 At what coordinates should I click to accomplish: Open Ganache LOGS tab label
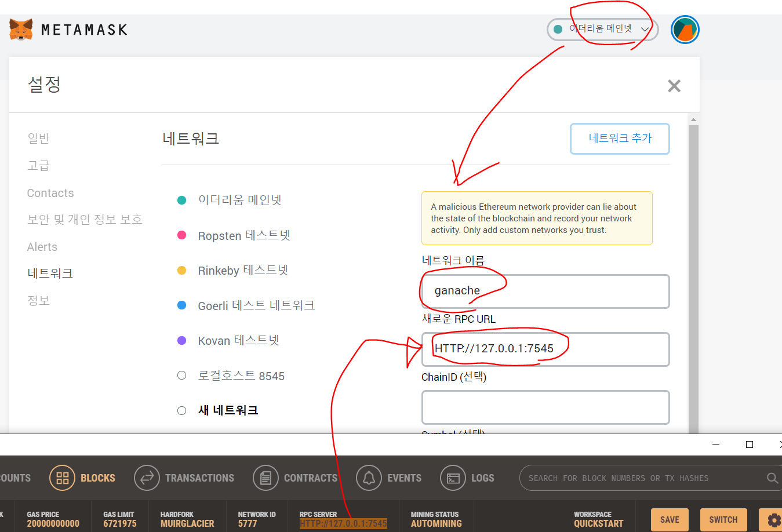click(482, 478)
